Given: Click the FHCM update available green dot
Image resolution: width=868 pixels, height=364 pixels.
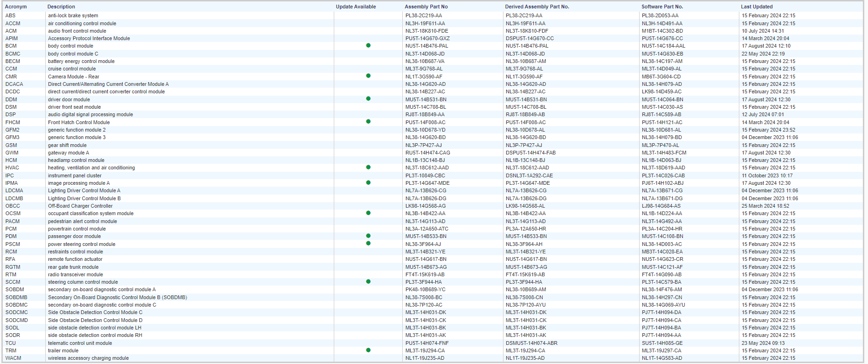Looking at the screenshot, I should click(x=368, y=122).
